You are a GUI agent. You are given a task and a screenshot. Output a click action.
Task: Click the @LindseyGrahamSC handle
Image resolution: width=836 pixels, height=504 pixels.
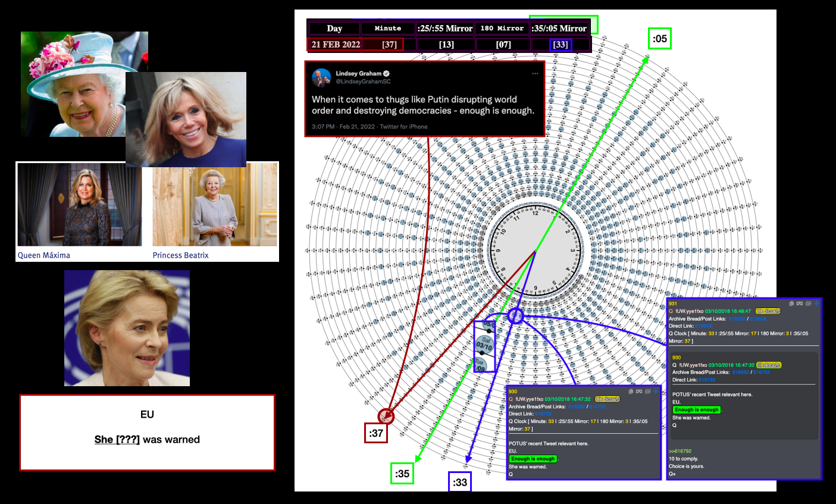(364, 82)
